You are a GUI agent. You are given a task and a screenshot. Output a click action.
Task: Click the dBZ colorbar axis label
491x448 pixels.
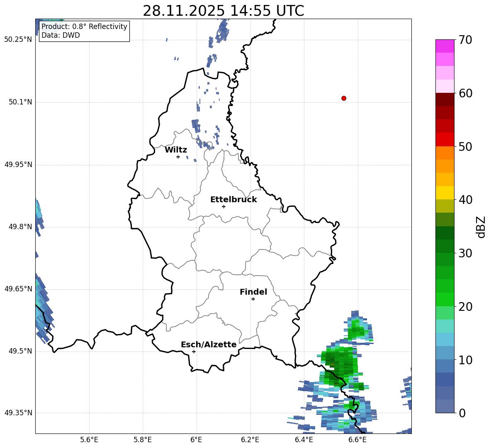coord(481,227)
